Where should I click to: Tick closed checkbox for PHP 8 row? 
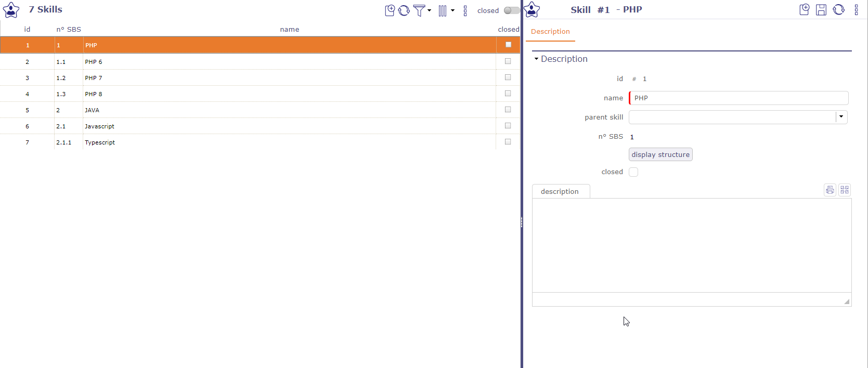click(x=508, y=94)
